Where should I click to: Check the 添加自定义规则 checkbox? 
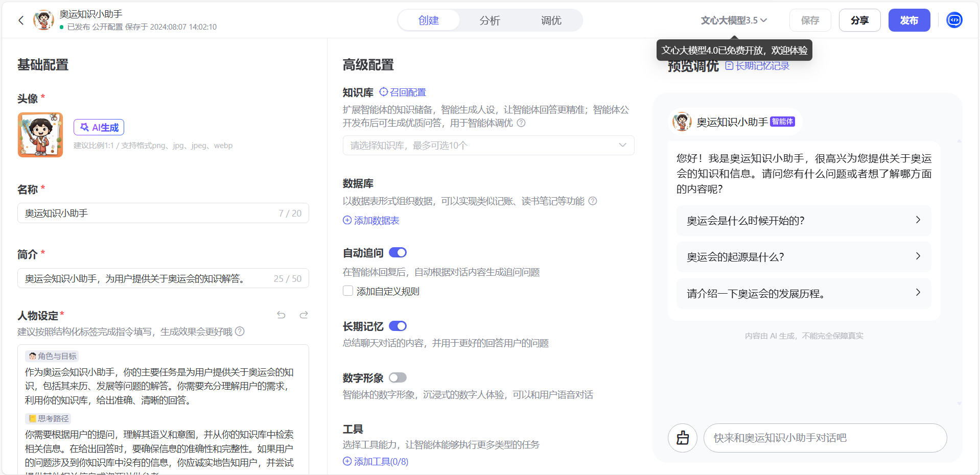pos(348,291)
